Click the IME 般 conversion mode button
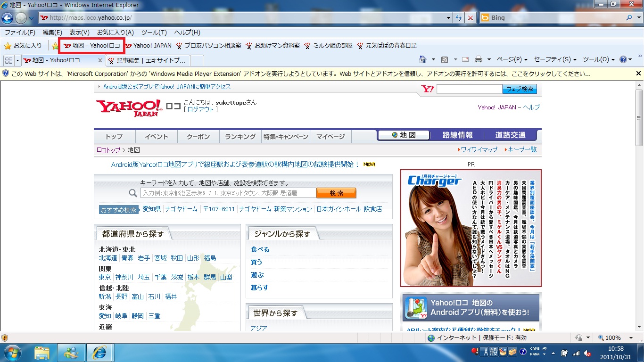This screenshot has width=644, height=362. (x=494, y=352)
